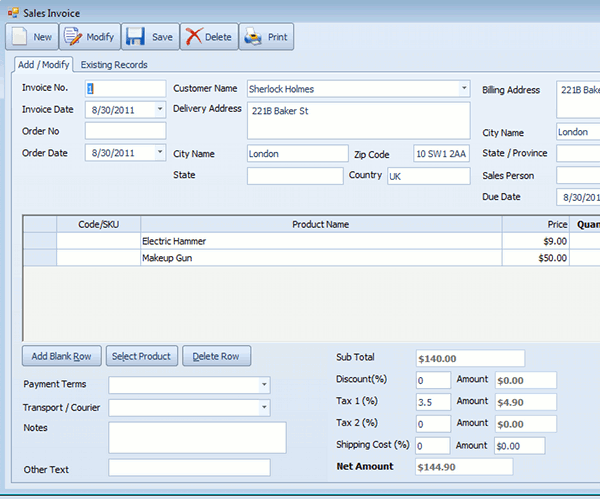Select the Add / Modify tab
This screenshot has height=499, width=600.
click(x=43, y=65)
